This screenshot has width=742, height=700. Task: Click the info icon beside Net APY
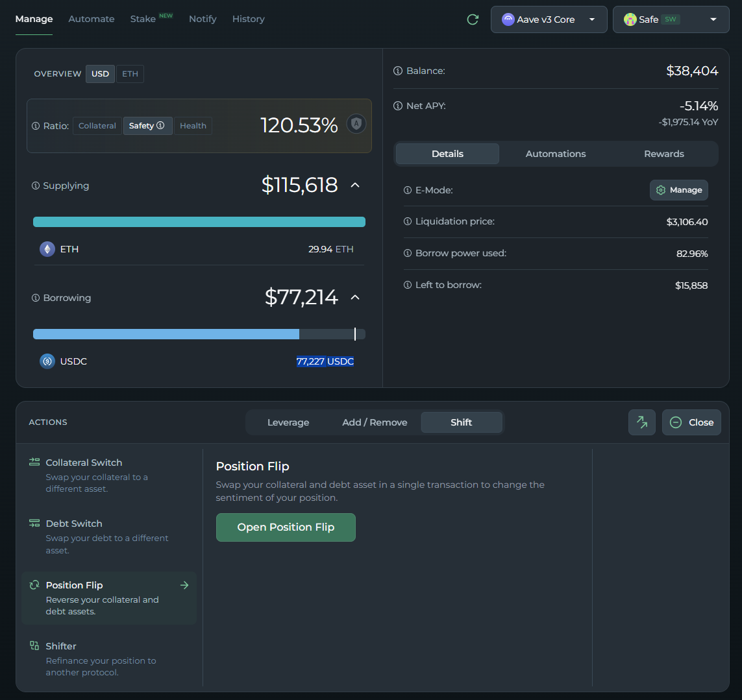(398, 106)
